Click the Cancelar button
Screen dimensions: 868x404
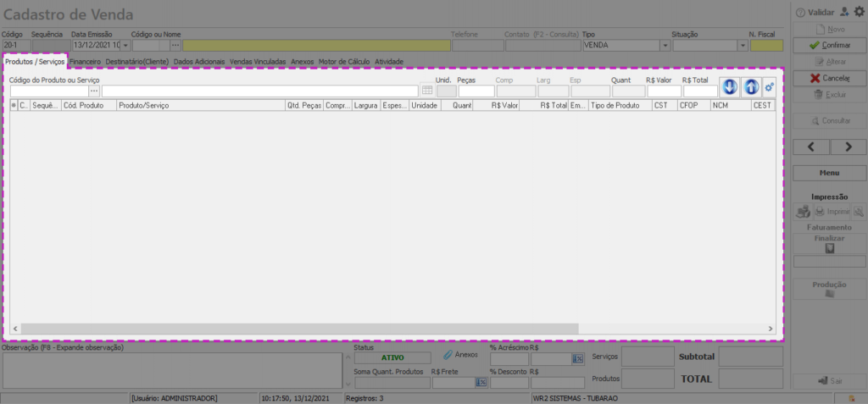[830, 78]
